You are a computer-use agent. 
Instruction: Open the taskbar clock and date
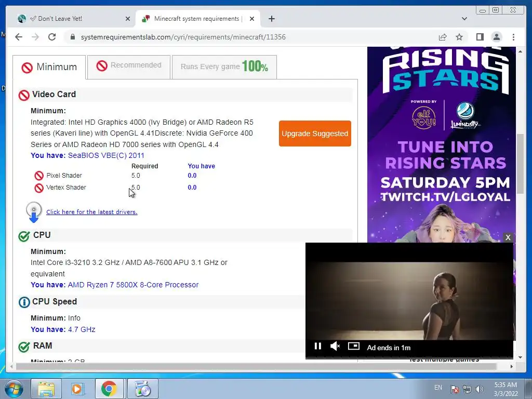(506, 389)
